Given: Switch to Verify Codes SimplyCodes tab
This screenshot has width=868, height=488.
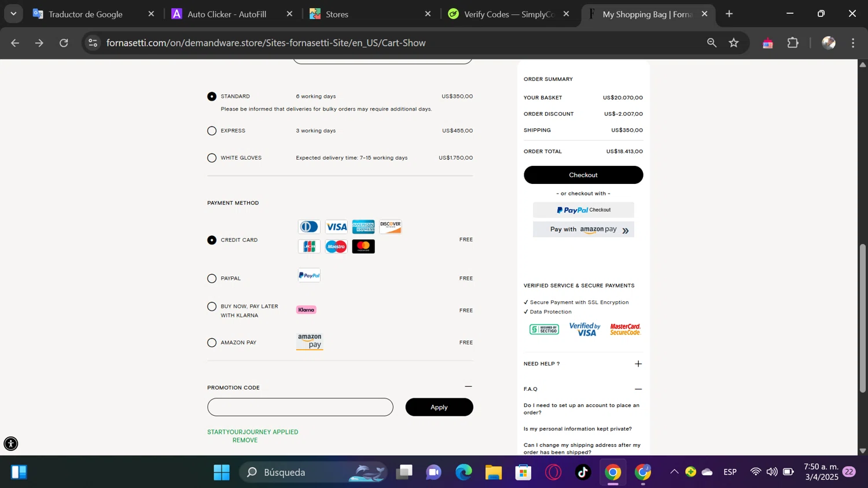Looking at the screenshot, I should pyautogui.click(x=509, y=14).
